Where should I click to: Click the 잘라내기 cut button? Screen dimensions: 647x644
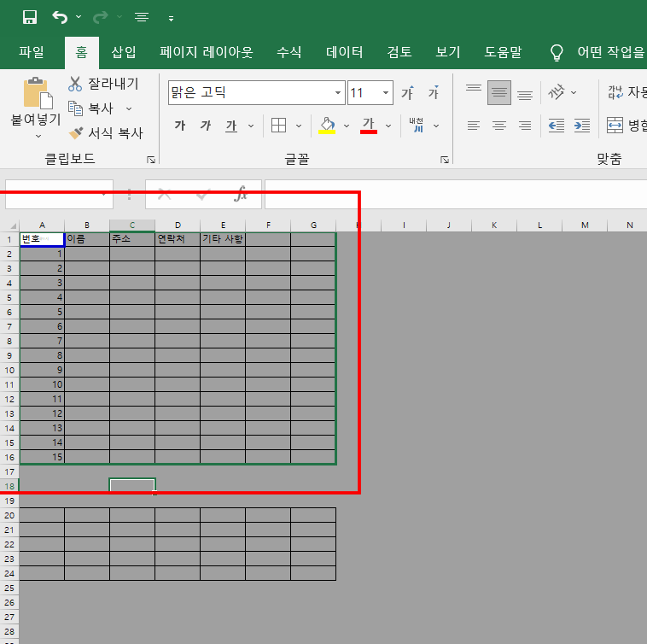[103, 84]
